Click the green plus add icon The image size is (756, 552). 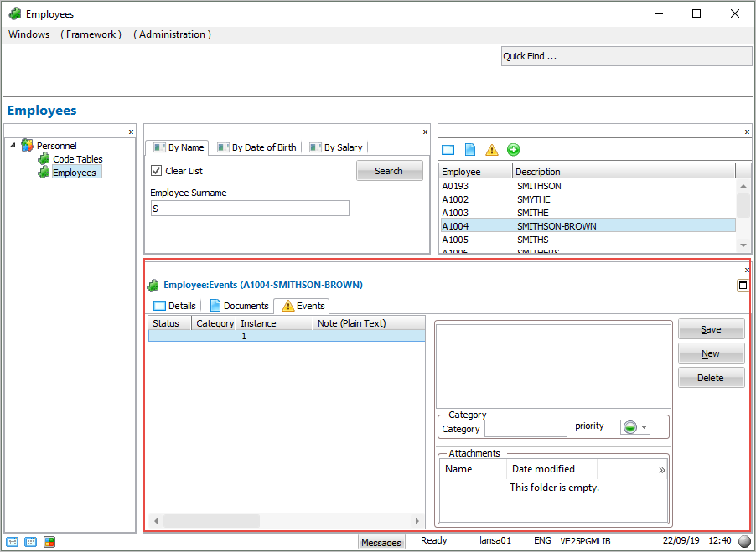pos(514,150)
